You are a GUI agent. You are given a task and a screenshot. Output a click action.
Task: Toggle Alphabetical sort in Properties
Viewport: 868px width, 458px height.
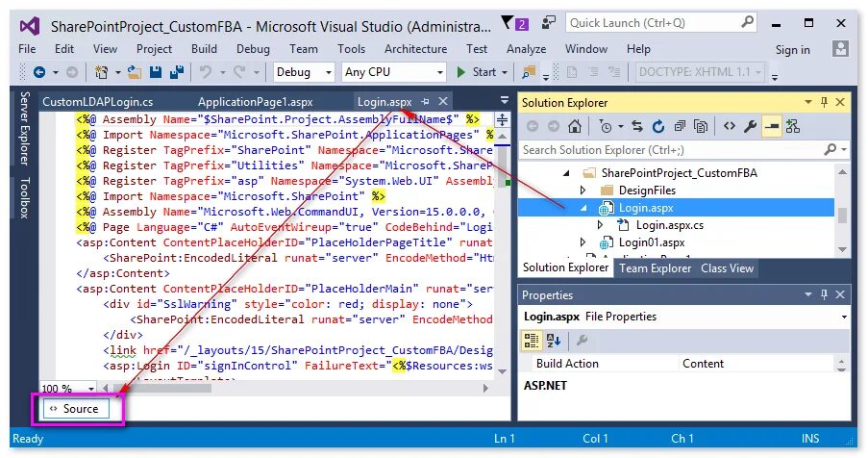[554, 341]
